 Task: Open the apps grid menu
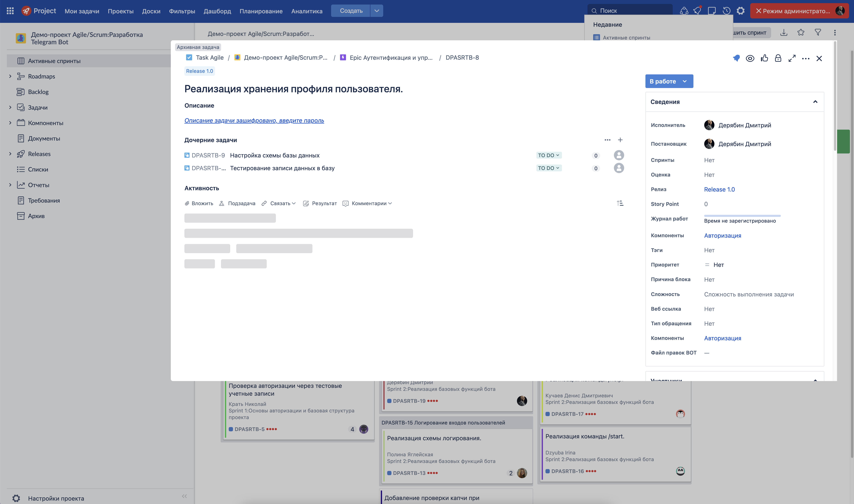(x=10, y=11)
